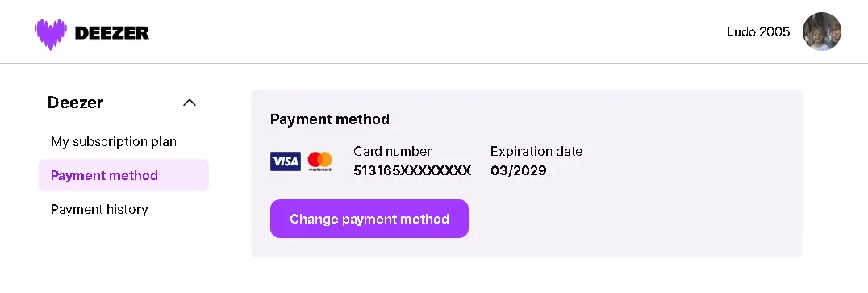This screenshot has height=293, width=868.
Task: Collapse the Deezer section with the chevron
Action: coord(190,103)
